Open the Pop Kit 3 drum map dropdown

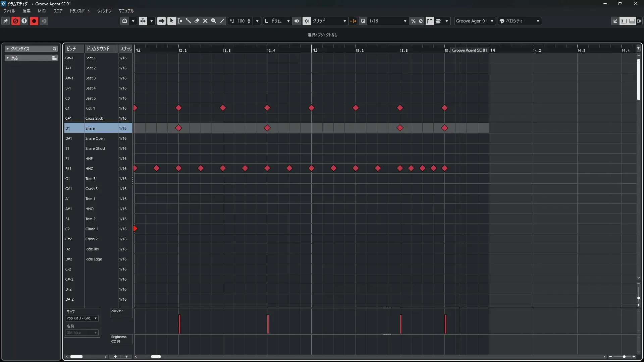point(82,318)
